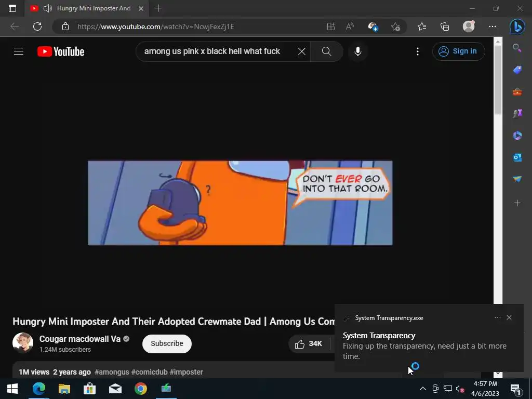Screen dimensions: 532x399
Task: Open the #amongus hashtag
Action: 112,372
